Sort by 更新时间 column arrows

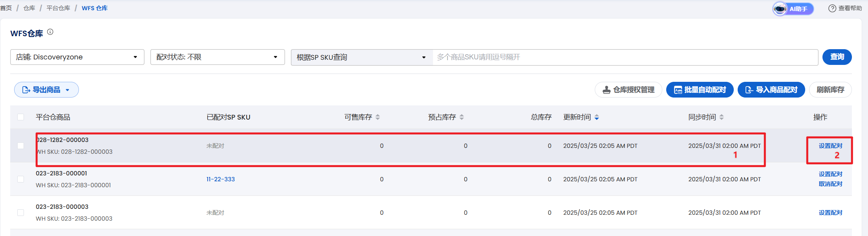pos(597,117)
